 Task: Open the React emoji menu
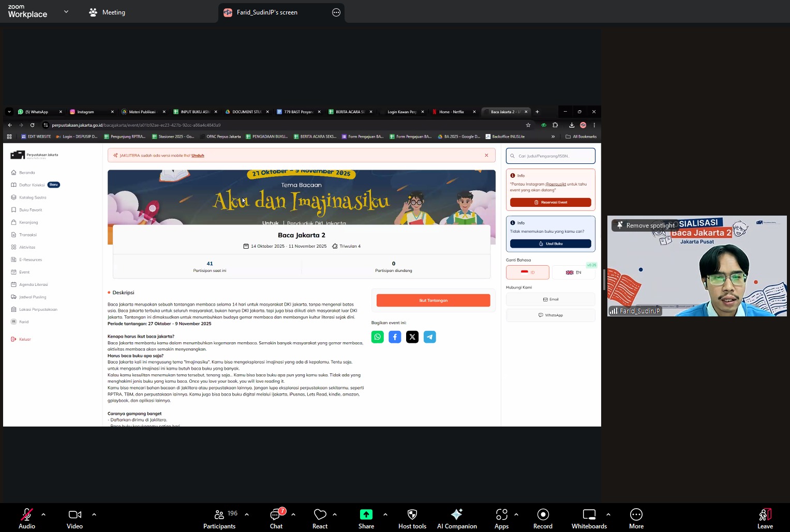(320, 519)
